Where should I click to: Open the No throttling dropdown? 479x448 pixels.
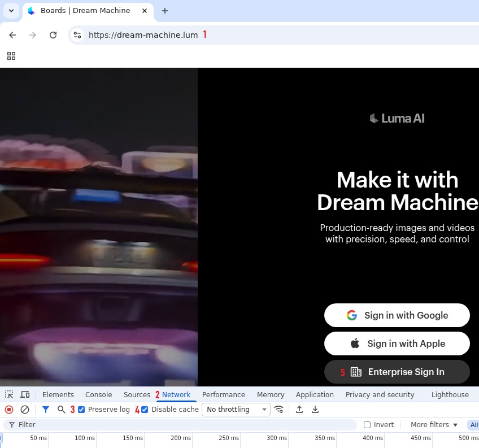point(236,410)
